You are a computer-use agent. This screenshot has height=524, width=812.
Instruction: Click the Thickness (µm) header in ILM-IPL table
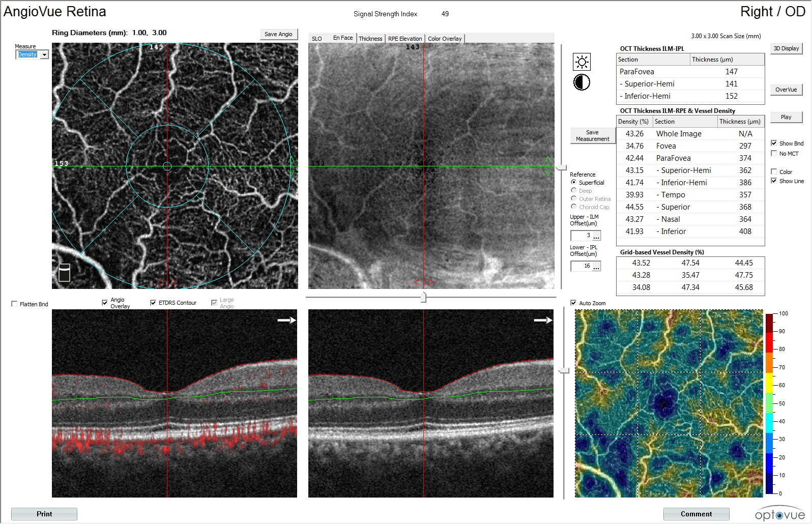[727, 60]
